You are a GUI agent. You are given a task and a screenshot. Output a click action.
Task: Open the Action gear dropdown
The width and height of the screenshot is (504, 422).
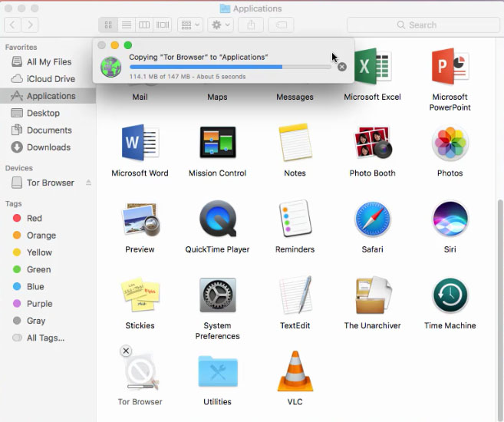click(220, 25)
